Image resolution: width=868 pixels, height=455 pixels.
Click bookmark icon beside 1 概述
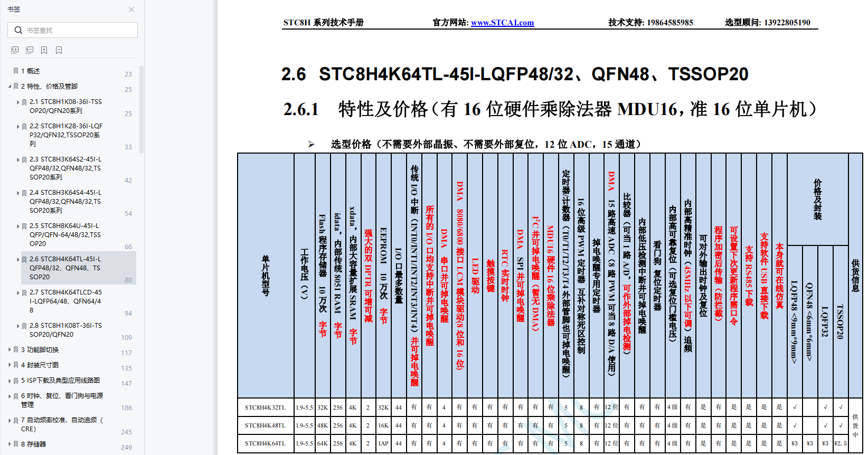(x=16, y=71)
